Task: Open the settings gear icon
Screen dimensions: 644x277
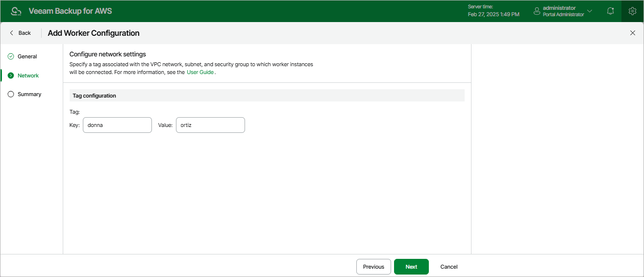Action: [x=632, y=11]
